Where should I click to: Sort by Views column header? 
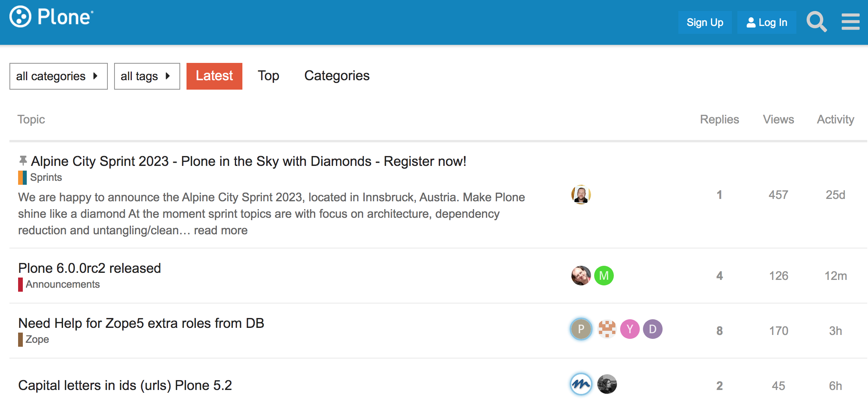point(778,120)
